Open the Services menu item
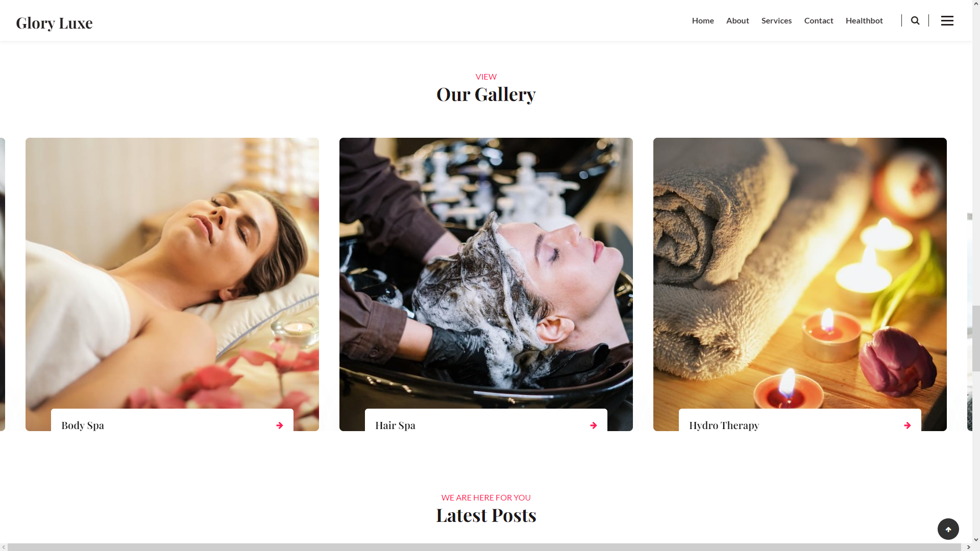The image size is (980, 551). coord(776,20)
